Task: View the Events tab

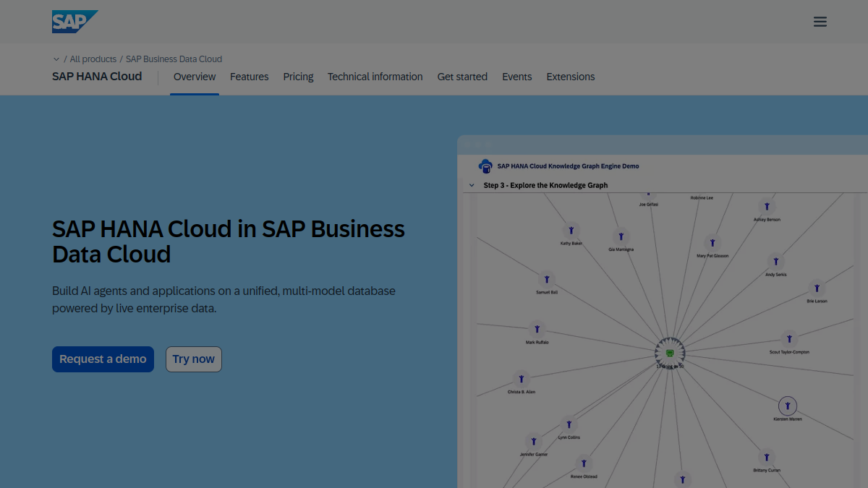Action: 517,77
